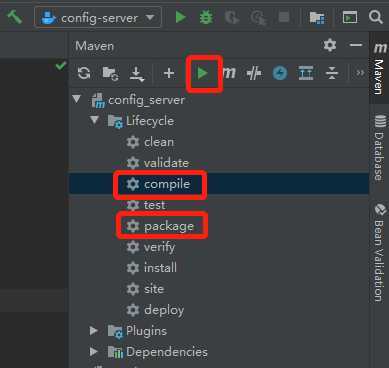Open the run-anything terminal window icon

[x=350, y=17]
